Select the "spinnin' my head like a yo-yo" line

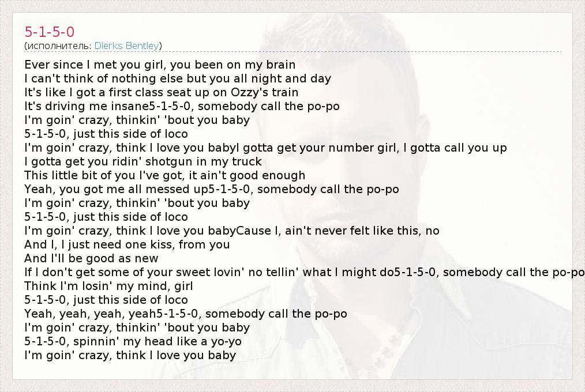(x=133, y=341)
